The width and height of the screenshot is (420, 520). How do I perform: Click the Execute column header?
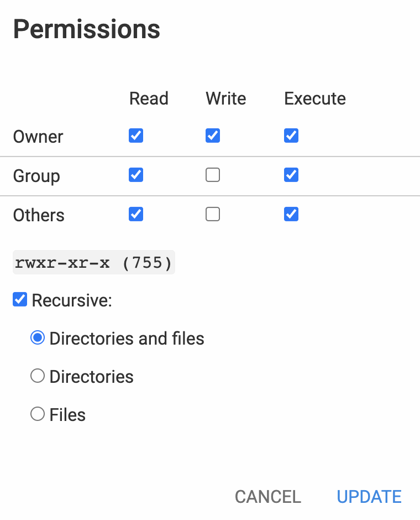tap(315, 98)
